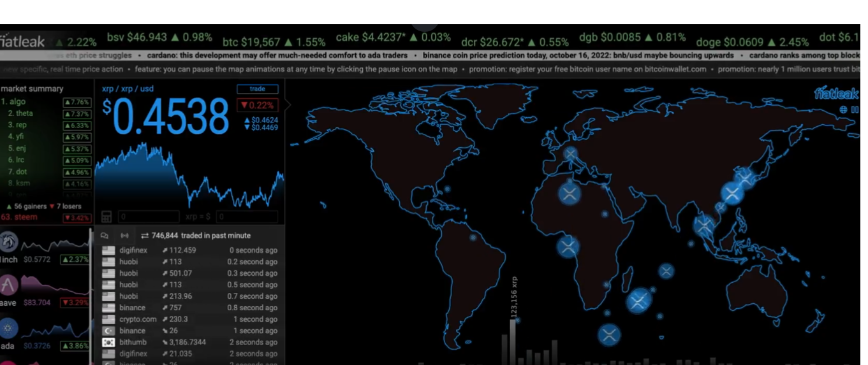Click the swap arrows icon before 746,844 traded

click(145, 236)
